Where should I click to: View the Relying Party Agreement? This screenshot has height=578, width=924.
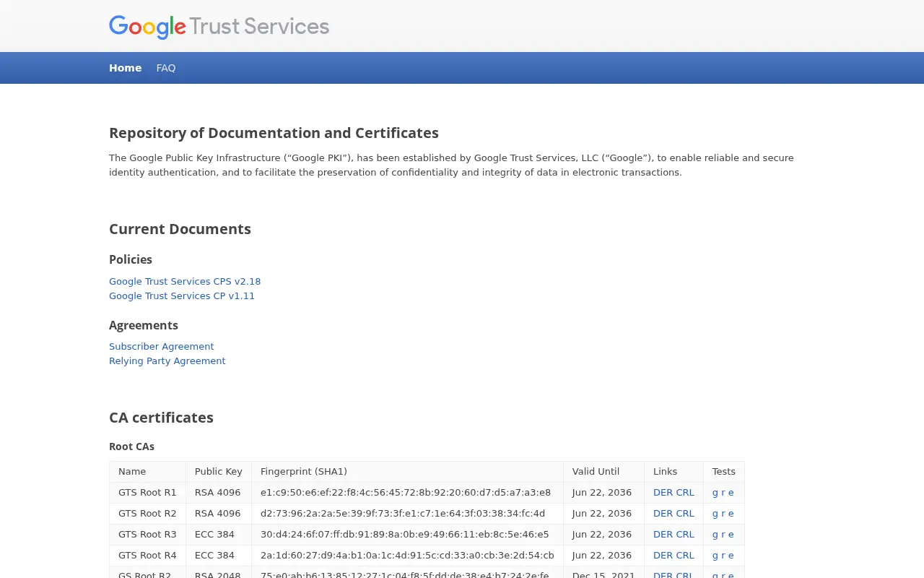(x=167, y=361)
